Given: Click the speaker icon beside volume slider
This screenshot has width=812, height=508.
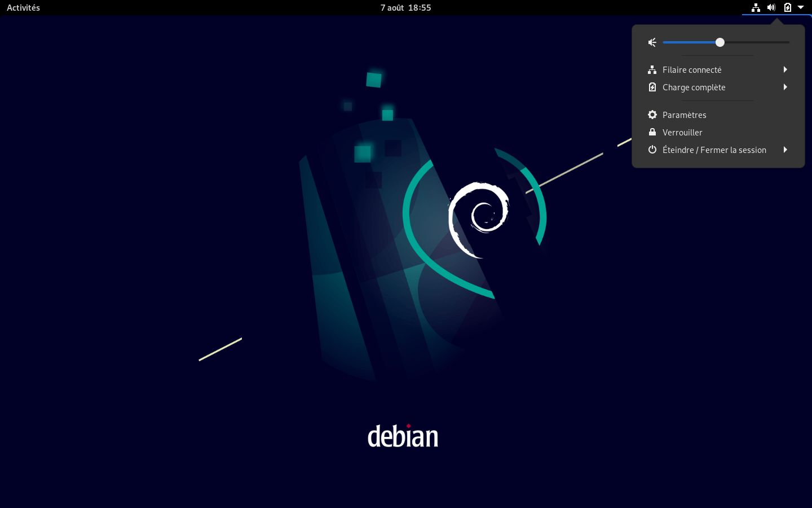Looking at the screenshot, I should 652,42.
